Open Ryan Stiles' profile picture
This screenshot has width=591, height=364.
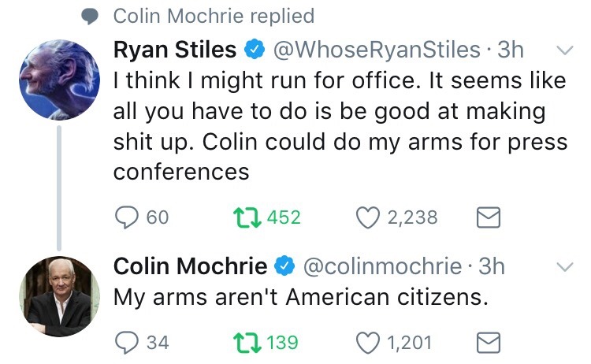pyautogui.click(x=59, y=77)
